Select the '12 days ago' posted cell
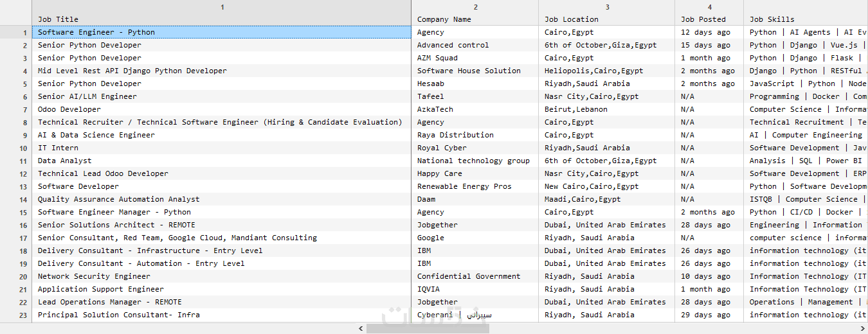Image resolution: width=868 pixels, height=334 pixels. (709, 32)
